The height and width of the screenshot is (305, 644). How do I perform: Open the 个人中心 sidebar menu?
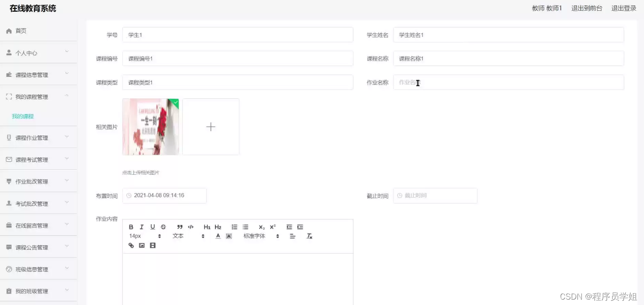tap(27, 52)
